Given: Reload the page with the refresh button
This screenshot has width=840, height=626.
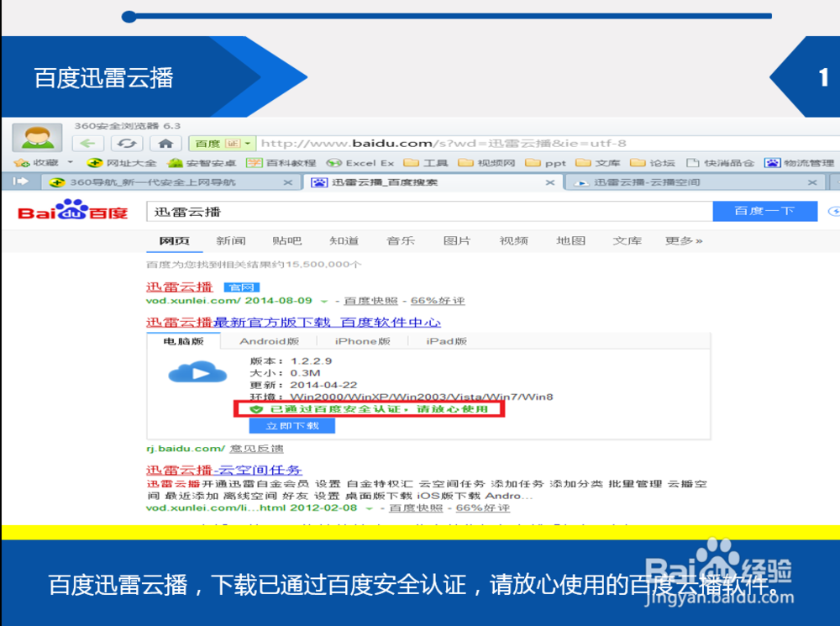Looking at the screenshot, I should tap(127, 144).
